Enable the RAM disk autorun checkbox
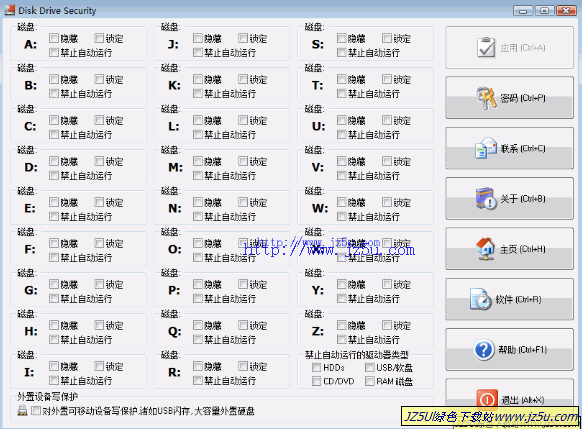Image resolution: width=582 pixels, height=429 pixels. coord(370,381)
